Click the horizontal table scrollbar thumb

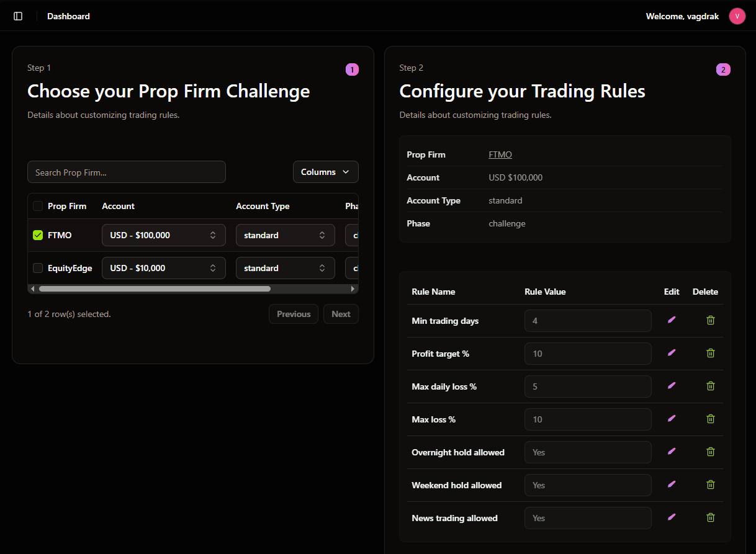point(155,289)
